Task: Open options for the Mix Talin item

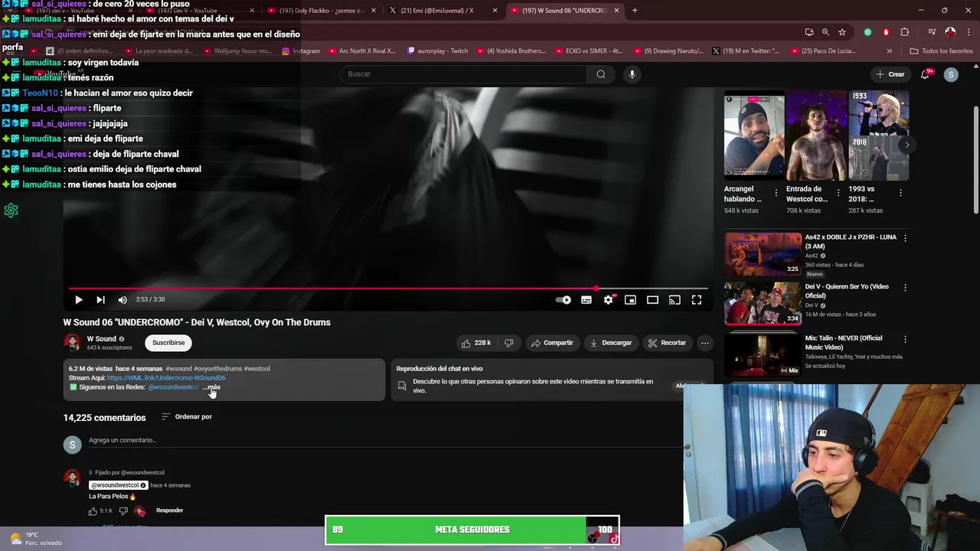Action: pos(905,339)
